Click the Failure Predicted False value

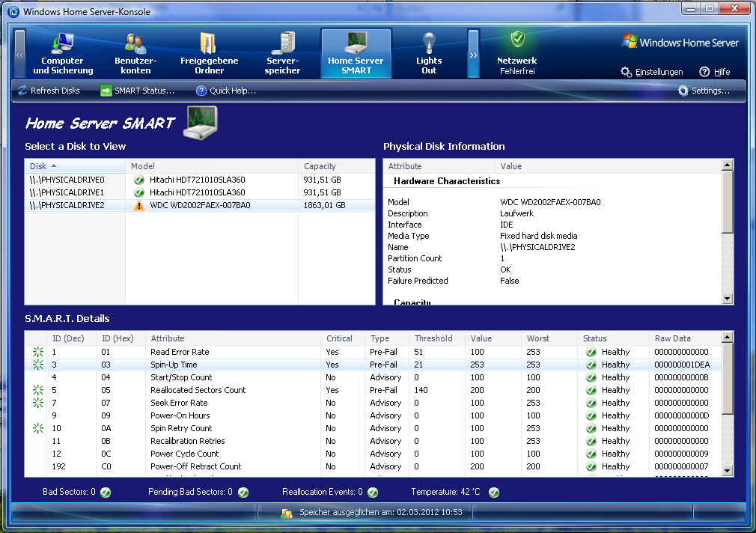509,281
